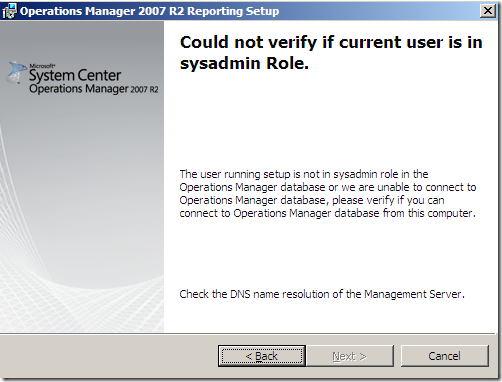Click the Reporting Setup title bar text
Screen dimensions: 502x382
pyautogui.click(x=149, y=11)
